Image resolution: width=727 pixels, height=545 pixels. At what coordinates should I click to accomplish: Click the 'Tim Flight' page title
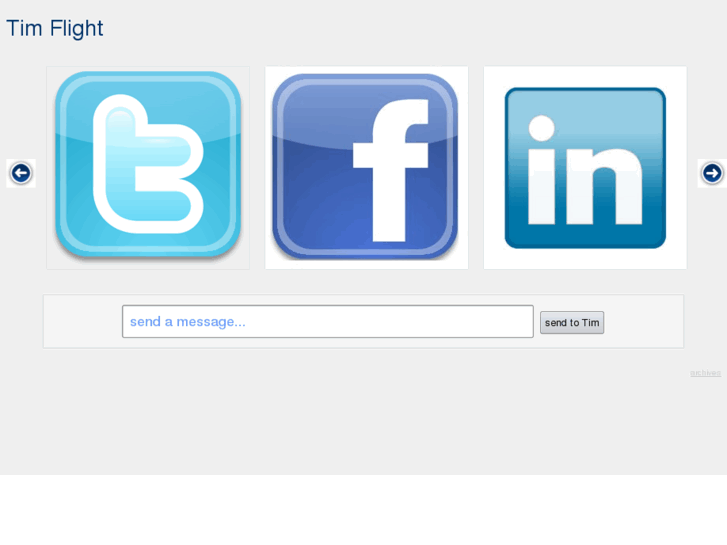click(x=55, y=29)
